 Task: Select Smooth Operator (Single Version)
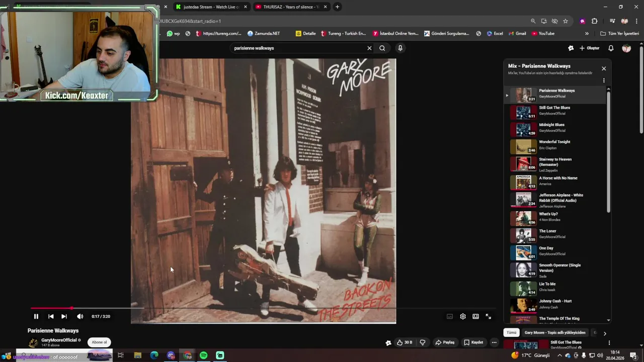(x=556, y=270)
